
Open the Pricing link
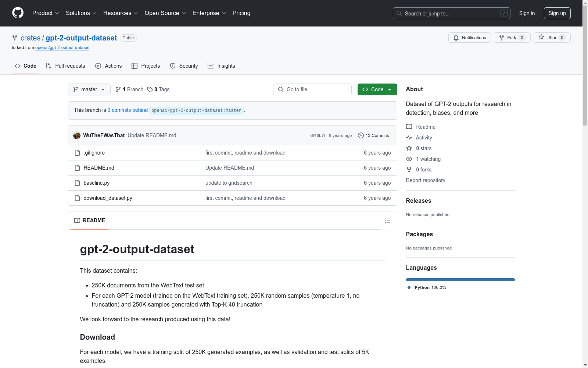(241, 13)
